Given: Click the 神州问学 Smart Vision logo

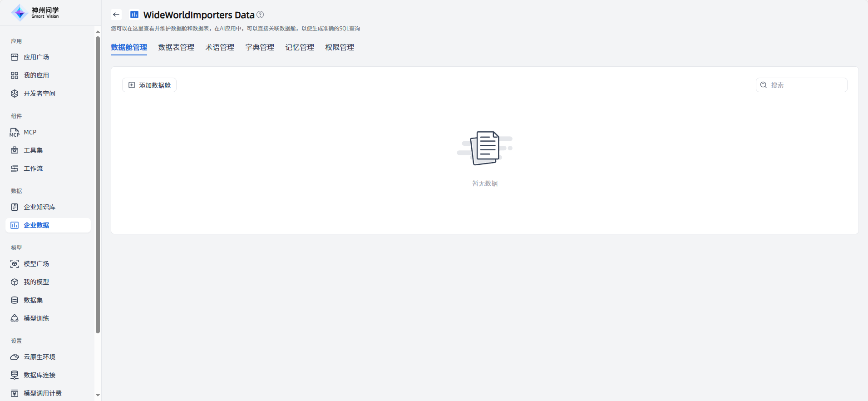Looking at the screenshot, I should [35, 13].
